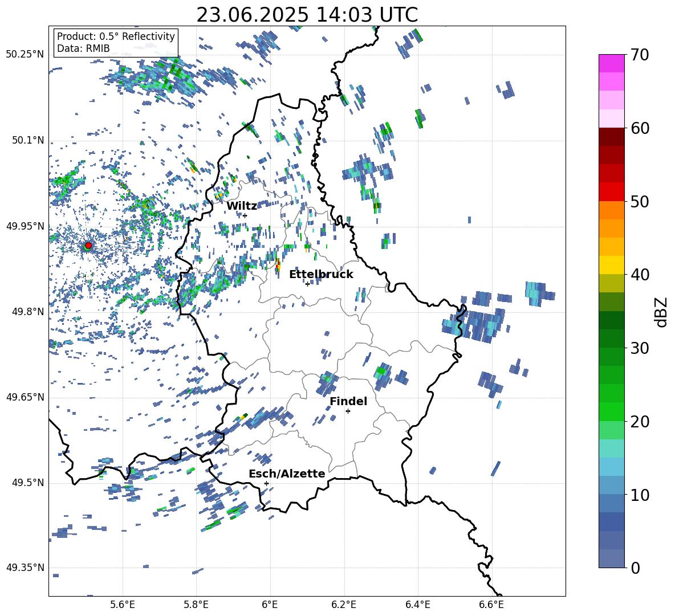Click the 50.1°N latitude label
675x616 pixels.
coord(28,140)
